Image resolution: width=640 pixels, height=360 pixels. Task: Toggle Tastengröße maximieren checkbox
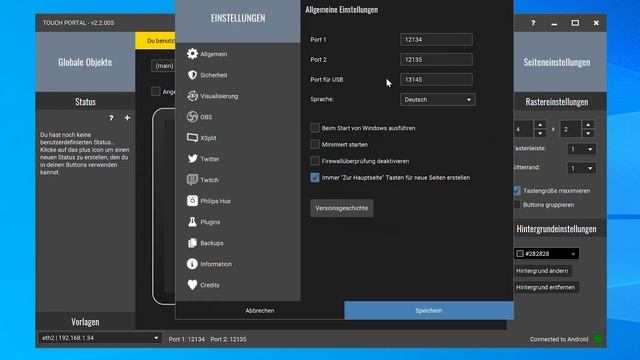[517, 191]
